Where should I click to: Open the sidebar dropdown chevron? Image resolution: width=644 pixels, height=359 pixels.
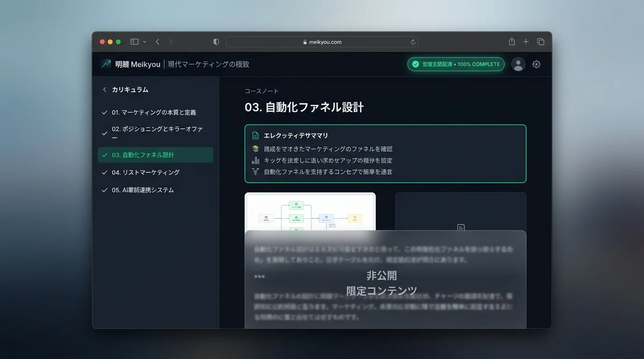(145, 42)
